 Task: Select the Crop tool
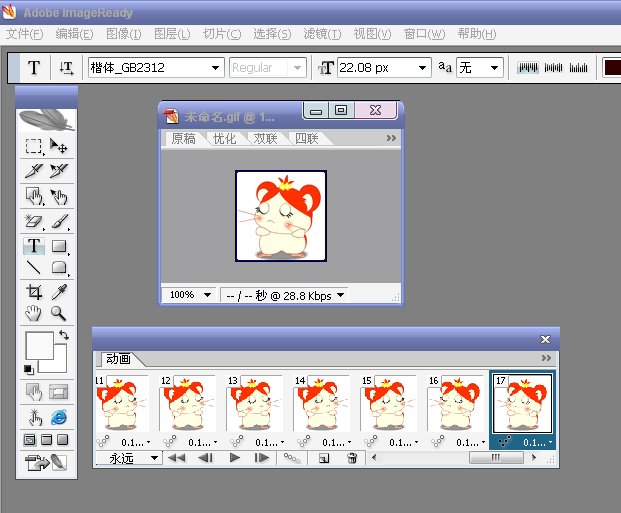pyautogui.click(x=34, y=292)
